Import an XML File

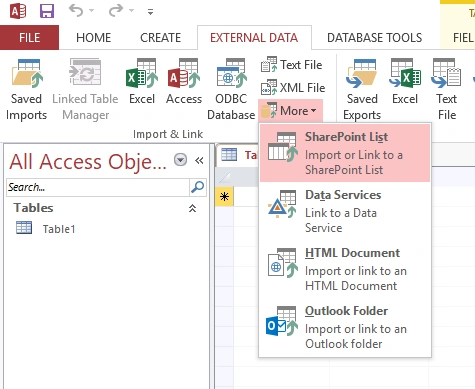[293, 88]
